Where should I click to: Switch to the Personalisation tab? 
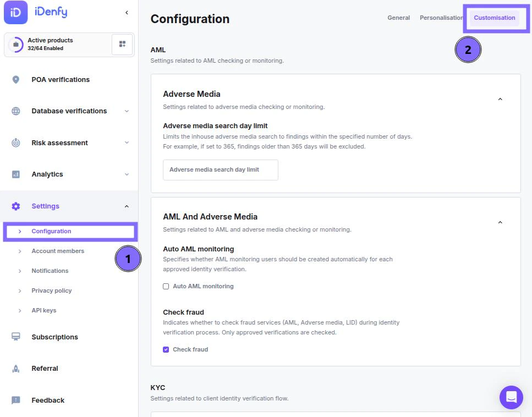point(441,18)
